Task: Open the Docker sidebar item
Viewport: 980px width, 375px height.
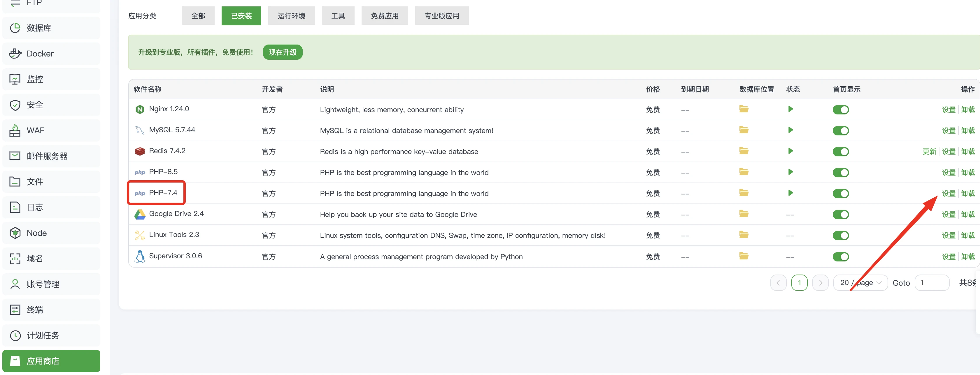Action: click(x=40, y=54)
